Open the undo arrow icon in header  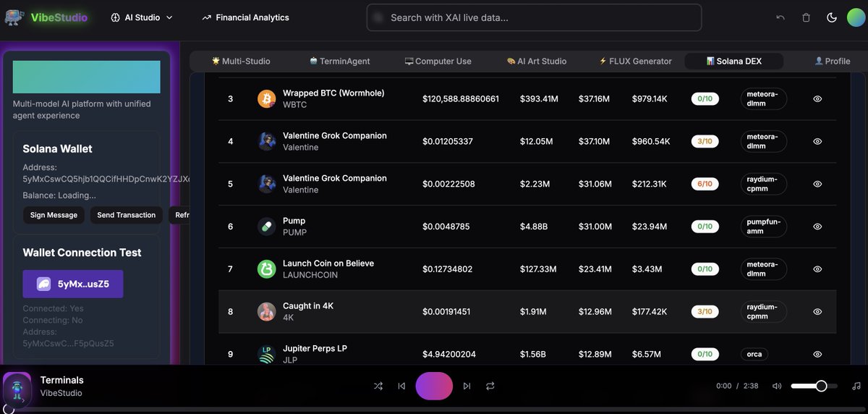click(780, 17)
